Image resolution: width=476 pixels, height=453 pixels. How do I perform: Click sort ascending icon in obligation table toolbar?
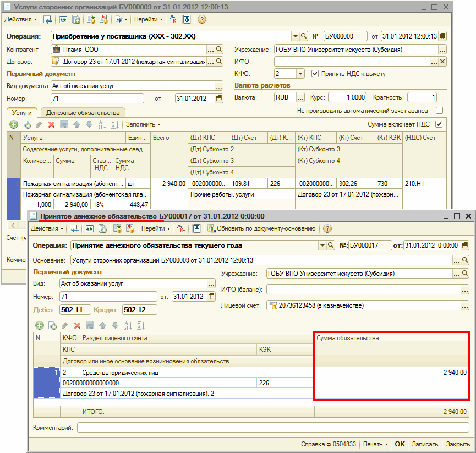[128, 325]
